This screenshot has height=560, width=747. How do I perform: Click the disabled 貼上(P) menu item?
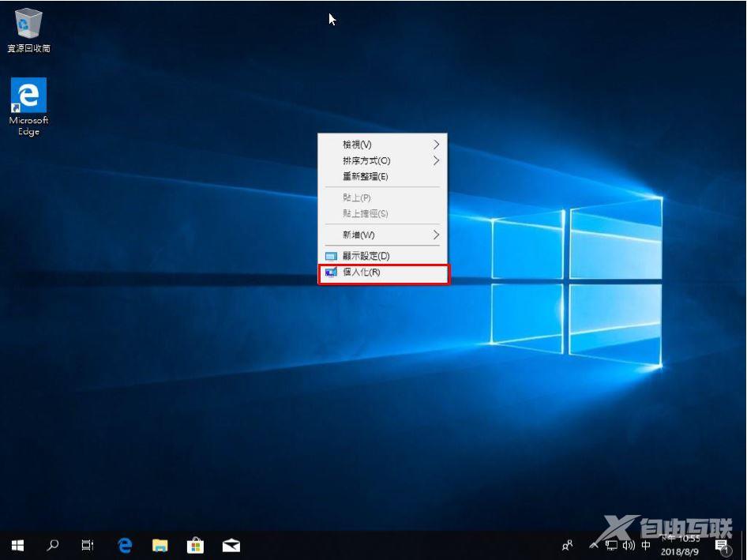pos(382,197)
